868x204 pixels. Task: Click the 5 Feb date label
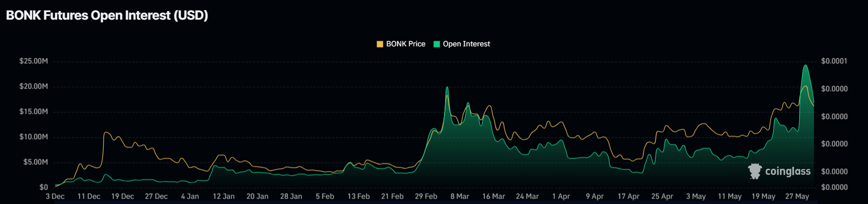click(x=325, y=196)
